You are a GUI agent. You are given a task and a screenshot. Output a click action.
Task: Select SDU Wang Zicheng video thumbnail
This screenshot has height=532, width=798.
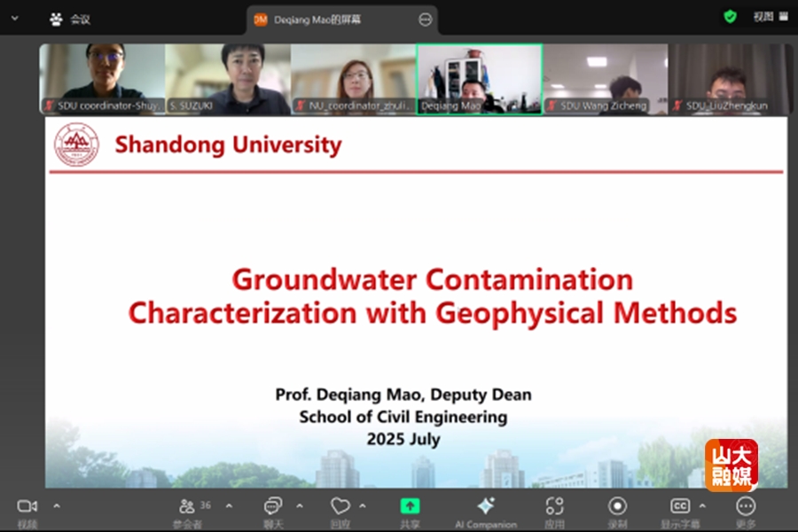(606, 79)
